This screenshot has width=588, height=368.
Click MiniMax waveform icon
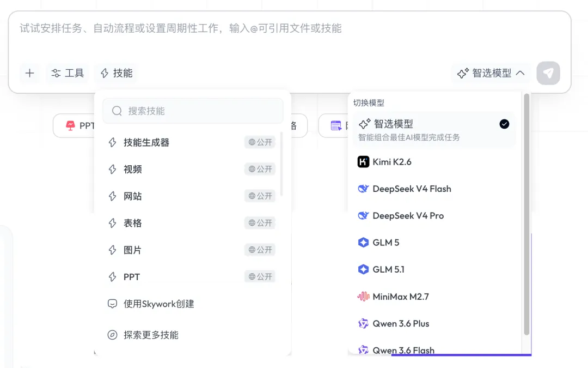click(x=363, y=297)
